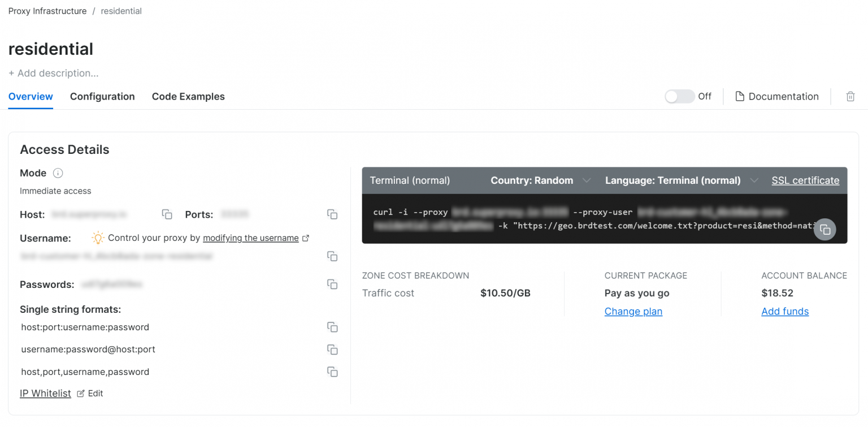The width and height of the screenshot is (868, 427).
Task: Copy the curl command from the terminal
Action: click(824, 229)
